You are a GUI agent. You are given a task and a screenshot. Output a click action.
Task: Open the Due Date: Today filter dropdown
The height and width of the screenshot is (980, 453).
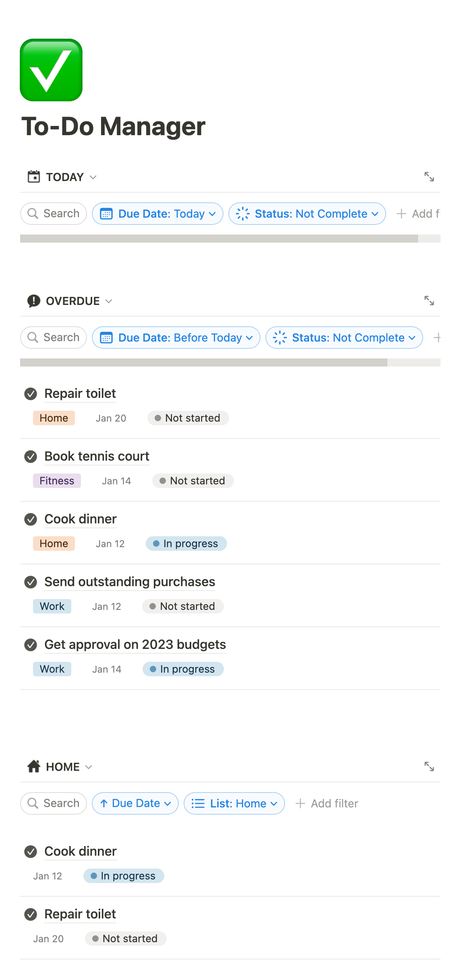point(157,214)
